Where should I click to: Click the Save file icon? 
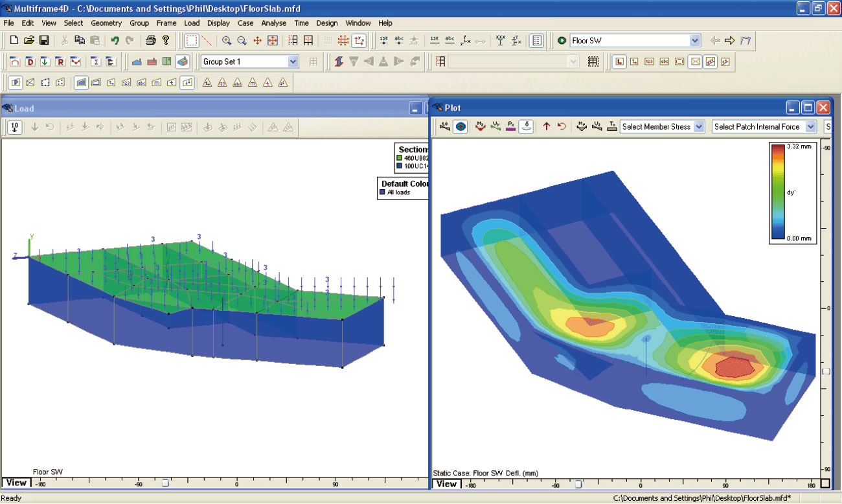pos(45,40)
